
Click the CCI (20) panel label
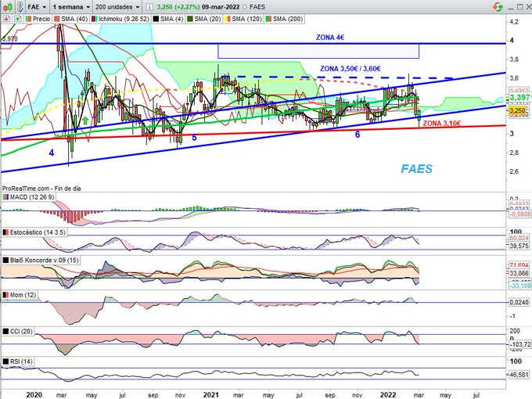tap(21, 331)
